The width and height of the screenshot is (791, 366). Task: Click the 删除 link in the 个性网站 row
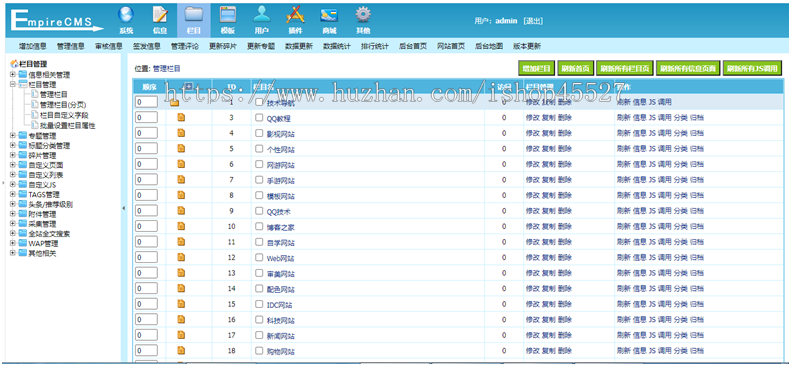point(565,149)
